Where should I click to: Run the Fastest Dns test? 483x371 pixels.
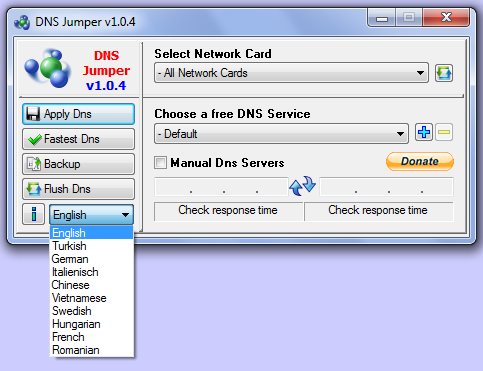pyautogui.click(x=78, y=139)
